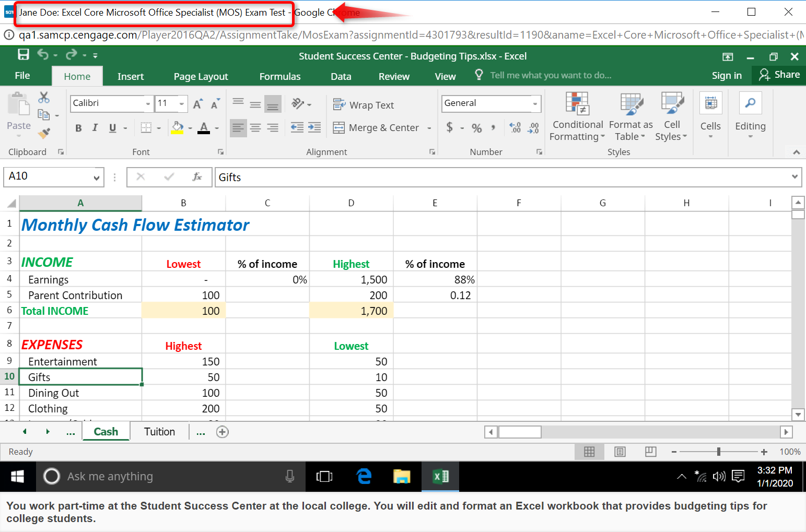Screen dimensions: 806x532
Task: Open the File tab
Action: click(22, 76)
